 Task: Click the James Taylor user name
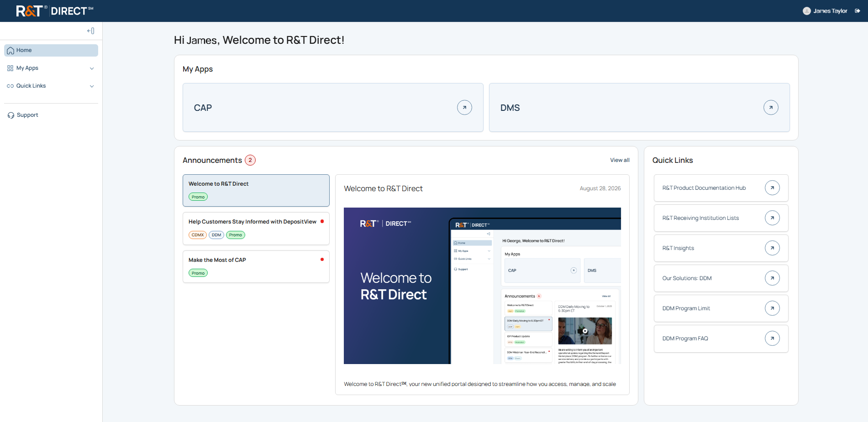(x=830, y=11)
